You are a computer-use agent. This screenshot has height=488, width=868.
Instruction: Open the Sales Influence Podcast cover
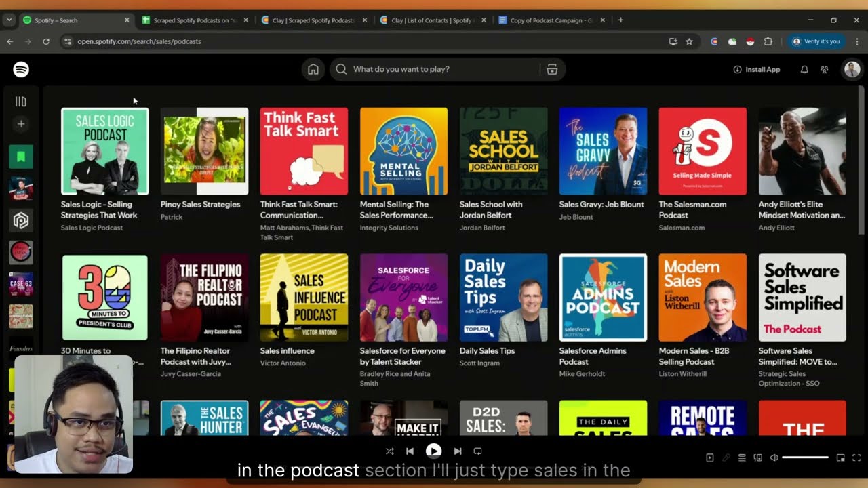304,298
